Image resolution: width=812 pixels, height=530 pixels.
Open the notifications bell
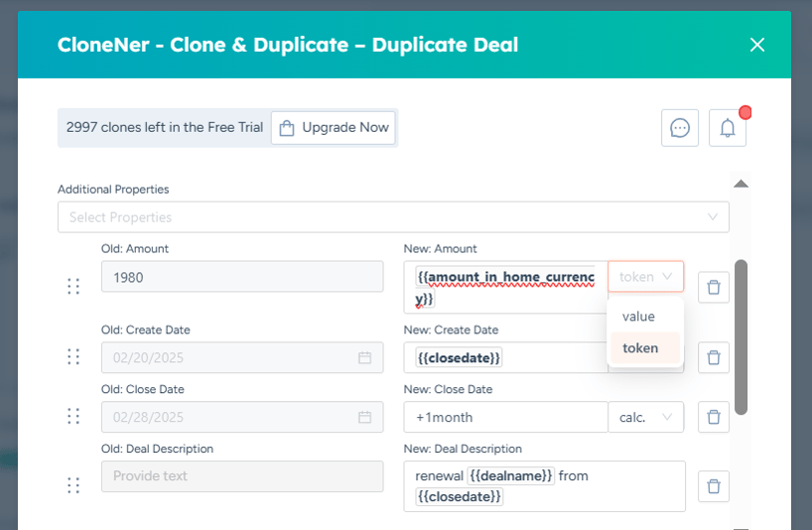coord(728,128)
